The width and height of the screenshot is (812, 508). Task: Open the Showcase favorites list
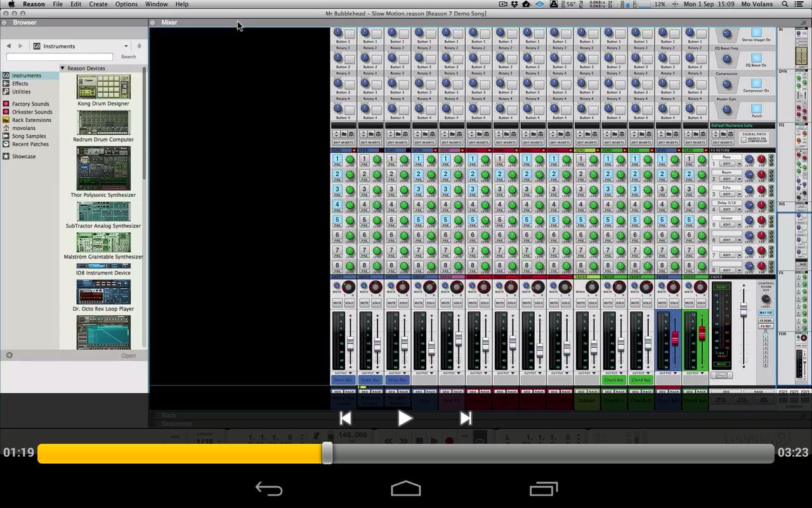[x=23, y=157]
